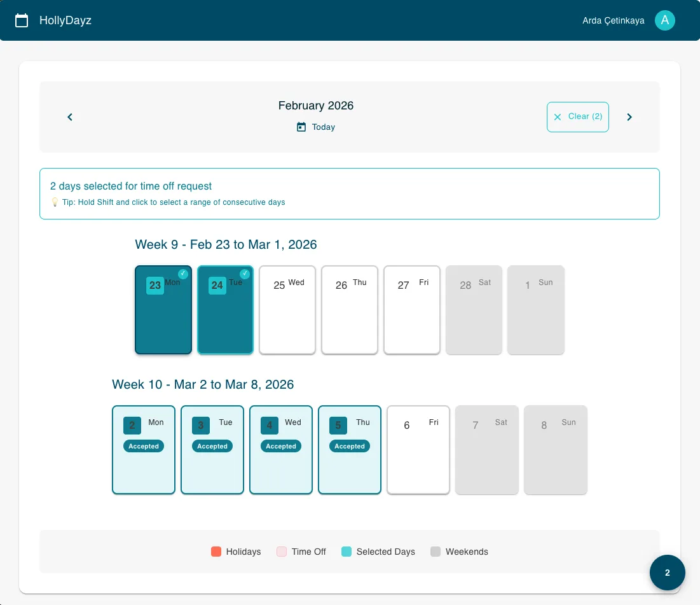Click the HollyDayz calendar logo icon
Image resolution: width=700 pixels, height=605 pixels.
pos(22,20)
